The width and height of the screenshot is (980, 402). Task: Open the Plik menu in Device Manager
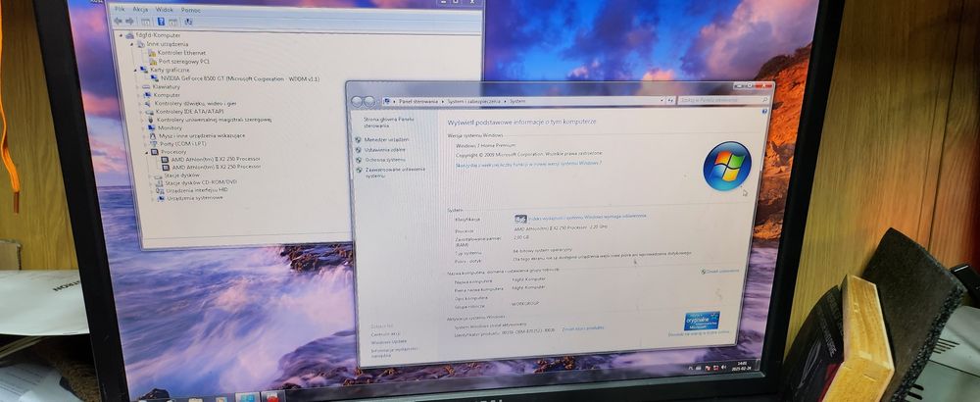[120, 10]
